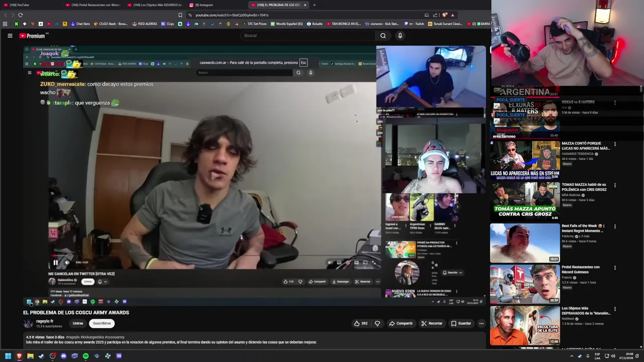644x362 pixels.
Task: Like the video with 392 likes
Action: (361, 323)
